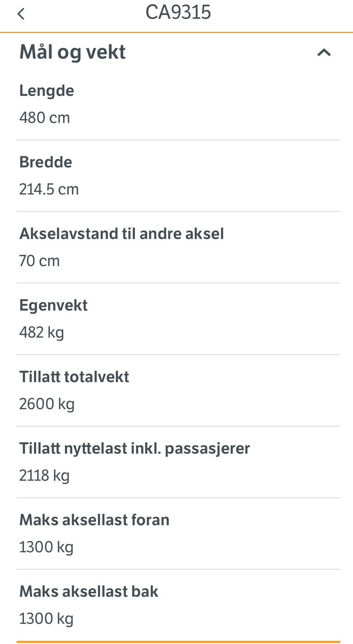
Task: Tap the 214.5 cm width value
Action: click(x=49, y=189)
